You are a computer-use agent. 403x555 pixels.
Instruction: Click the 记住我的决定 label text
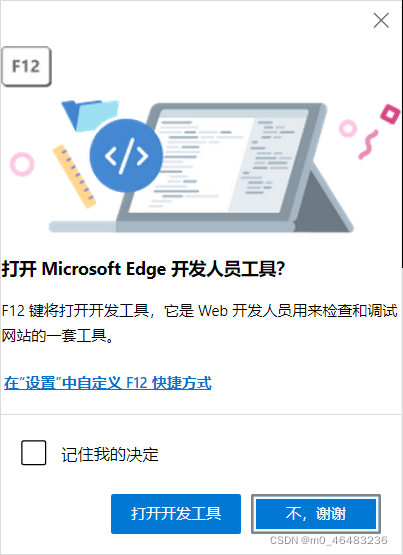(110, 454)
